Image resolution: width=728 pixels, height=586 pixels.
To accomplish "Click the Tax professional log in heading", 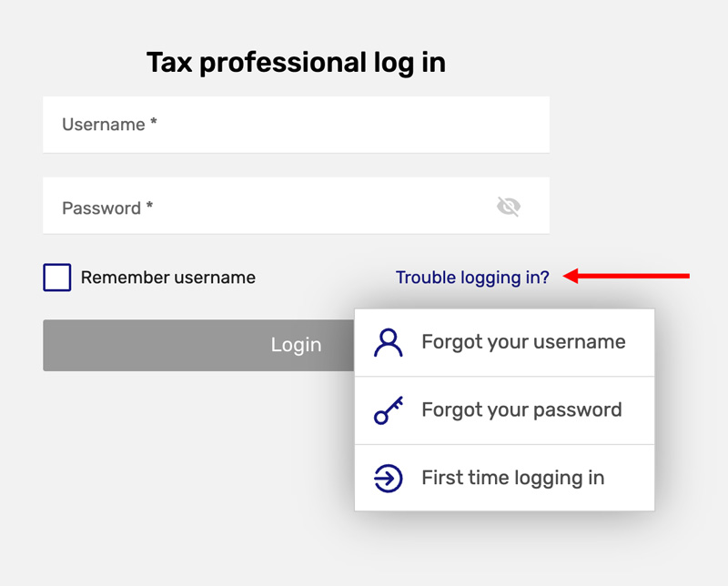I will [296, 63].
